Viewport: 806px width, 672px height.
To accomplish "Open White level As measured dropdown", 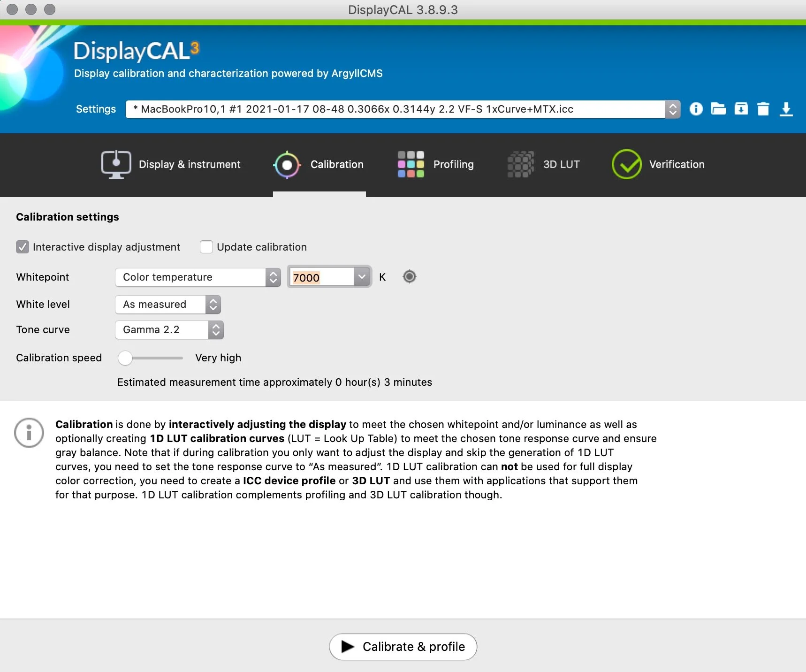I will [167, 304].
